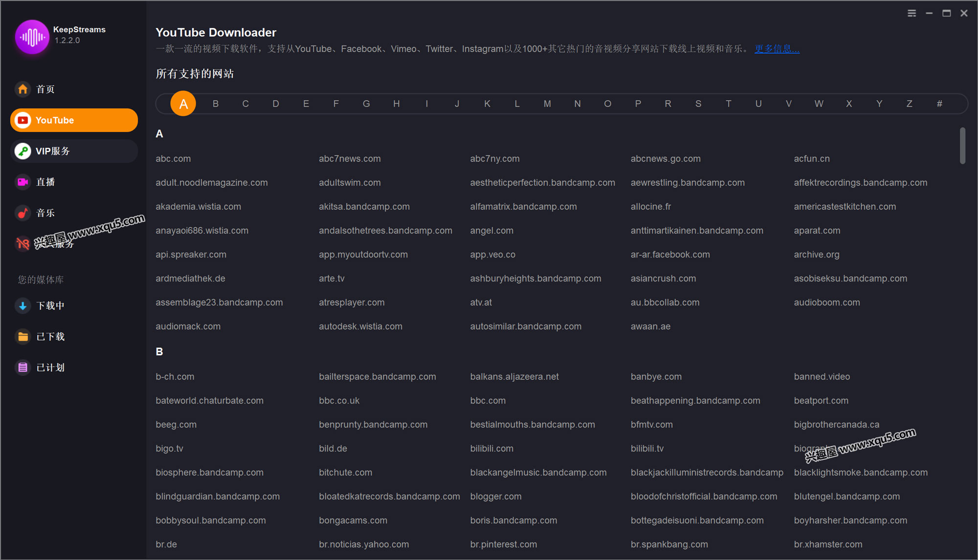Open the hamburger menu in title bar
The width and height of the screenshot is (978, 560).
pyautogui.click(x=912, y=13)
